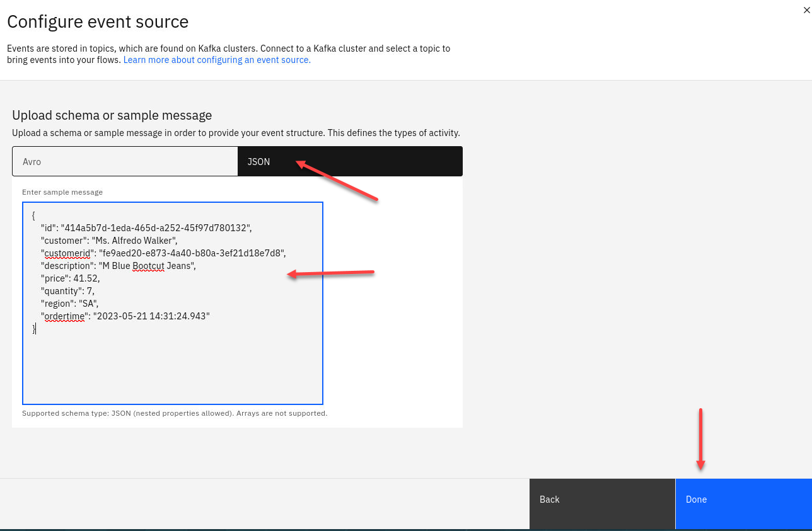Click on the "quantity": 7 line
Screen dimensions: 812x531
point(67,291)
